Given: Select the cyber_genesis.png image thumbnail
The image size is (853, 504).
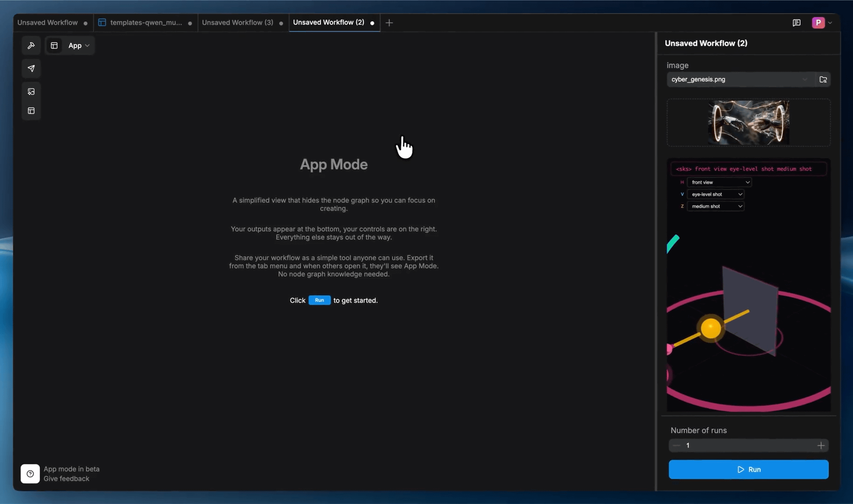Looking at the screenshot, I should point(748,122).
